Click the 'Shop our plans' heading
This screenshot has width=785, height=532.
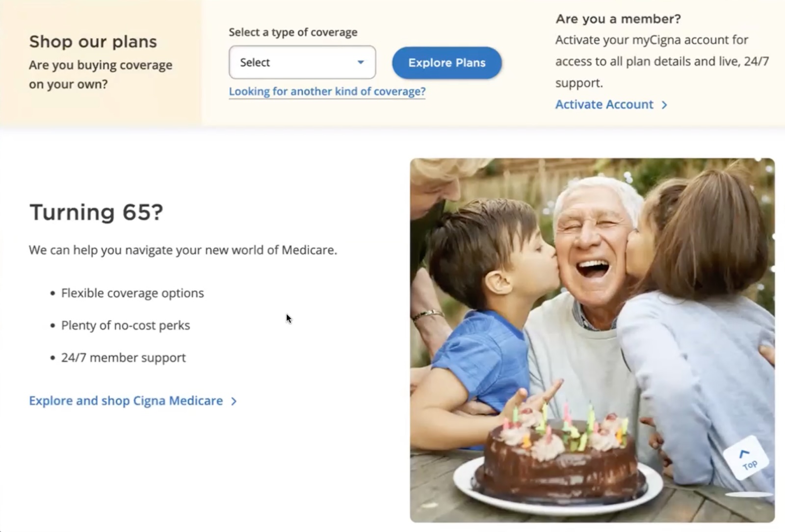93,42
